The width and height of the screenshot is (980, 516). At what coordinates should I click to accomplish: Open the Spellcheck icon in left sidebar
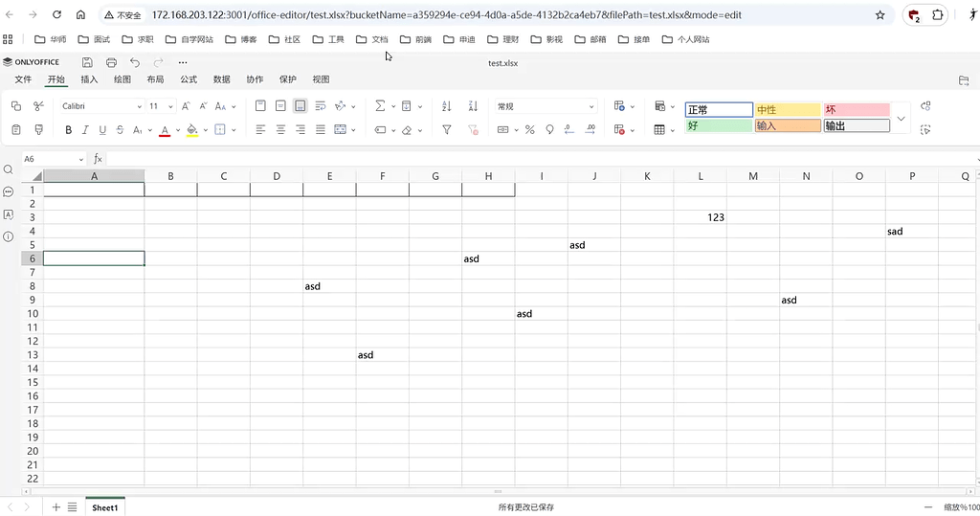(x=8, y=214)
